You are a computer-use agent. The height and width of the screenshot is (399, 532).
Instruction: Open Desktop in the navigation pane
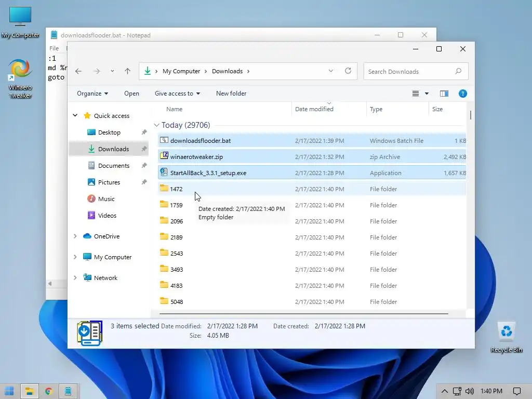click(x=109, y=132)
